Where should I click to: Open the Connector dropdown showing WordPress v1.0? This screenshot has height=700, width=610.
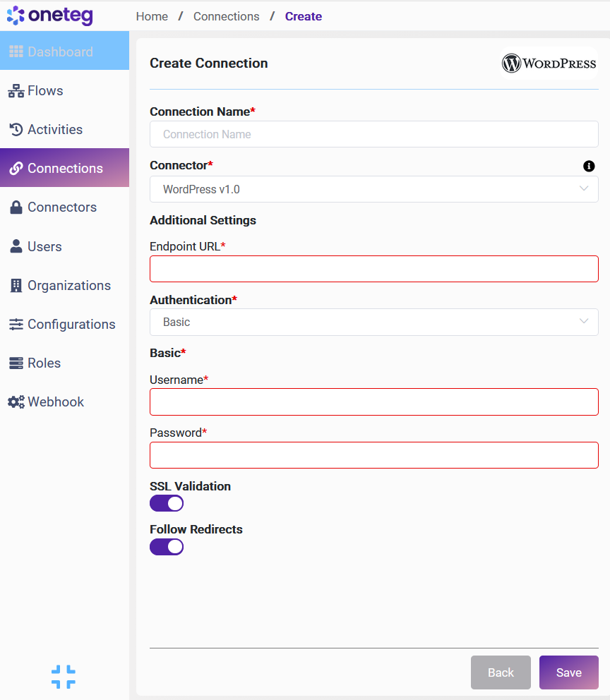pos(373,189)
